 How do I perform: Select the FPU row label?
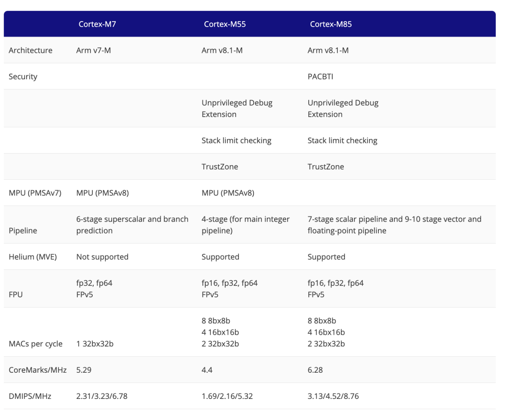tap(15, 295)
